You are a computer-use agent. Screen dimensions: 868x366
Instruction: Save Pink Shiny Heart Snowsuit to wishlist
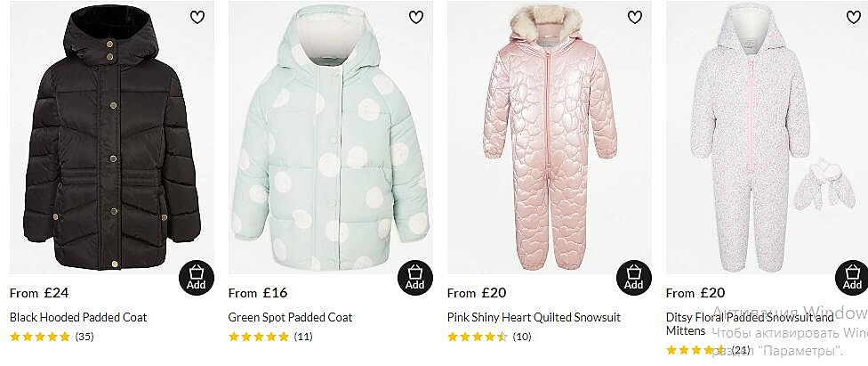pos(635,17)
